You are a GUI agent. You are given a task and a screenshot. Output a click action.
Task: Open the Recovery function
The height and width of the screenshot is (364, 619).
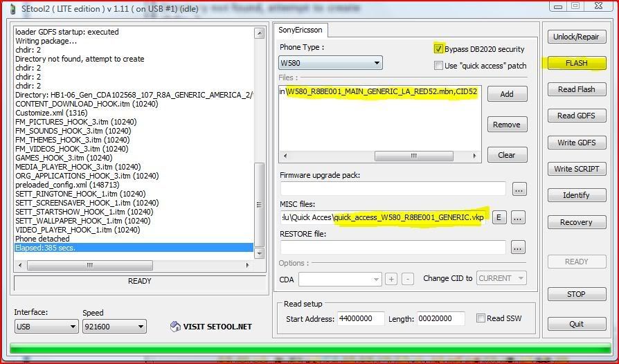(577, 222)
